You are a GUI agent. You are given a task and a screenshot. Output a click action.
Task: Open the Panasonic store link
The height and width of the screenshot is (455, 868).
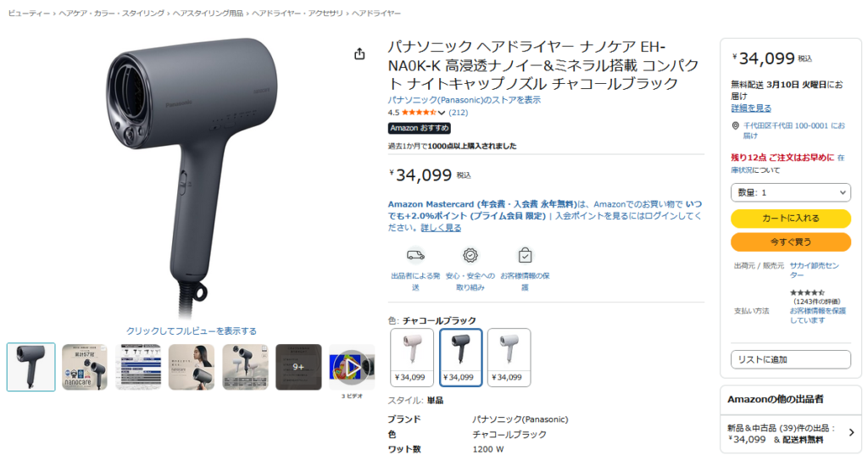pos(464,100)
